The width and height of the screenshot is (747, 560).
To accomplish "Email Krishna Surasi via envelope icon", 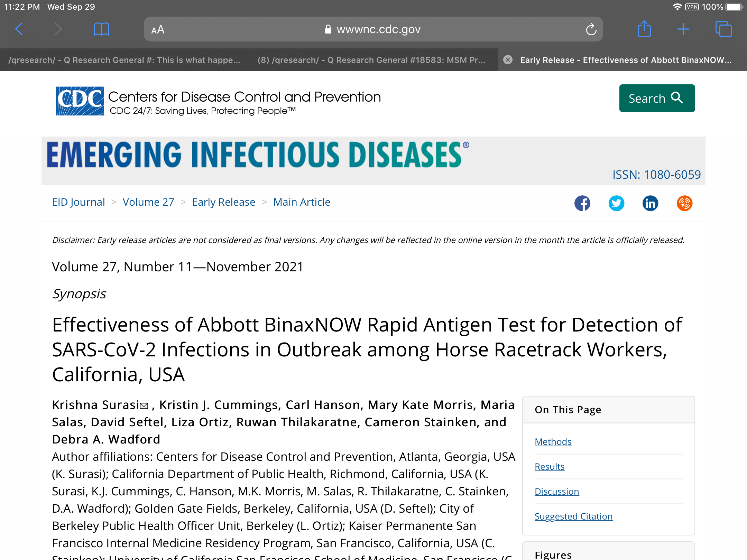I will pos(144,406).
